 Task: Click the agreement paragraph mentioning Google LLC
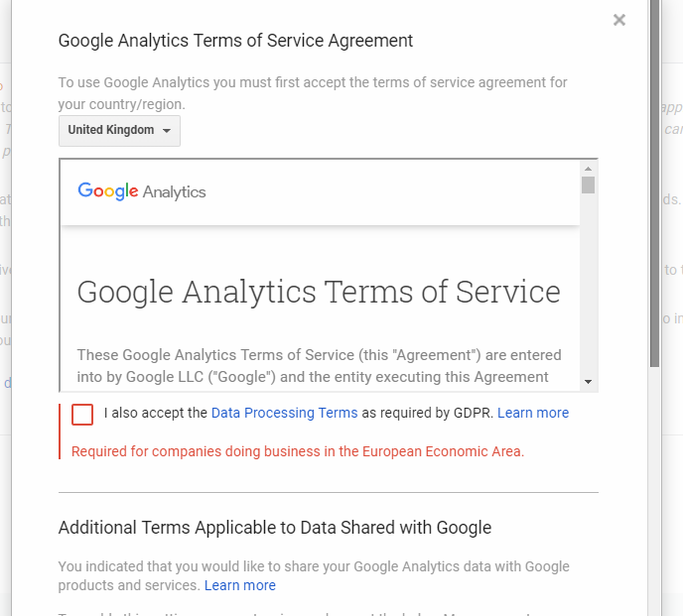click(x=319, y=366)
